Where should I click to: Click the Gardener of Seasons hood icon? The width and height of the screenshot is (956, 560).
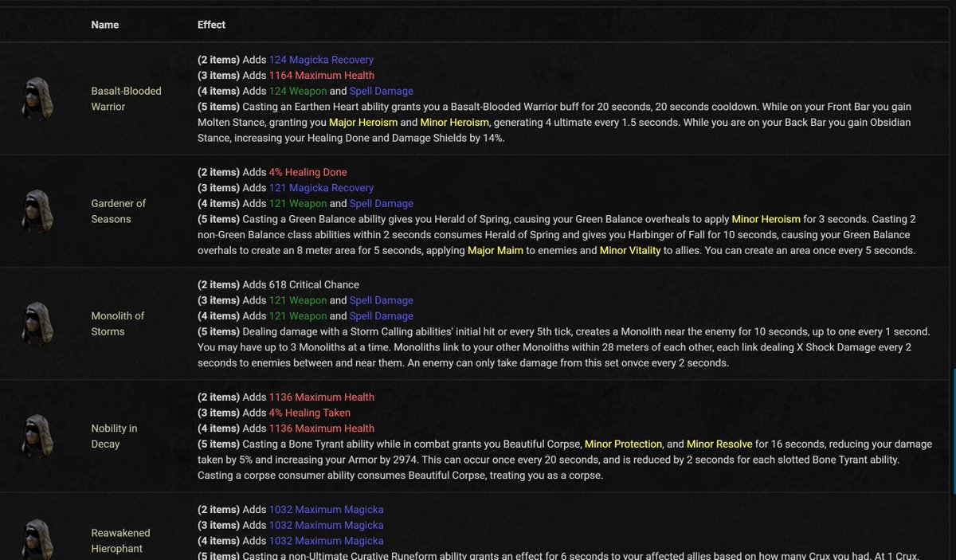[37, 211]
